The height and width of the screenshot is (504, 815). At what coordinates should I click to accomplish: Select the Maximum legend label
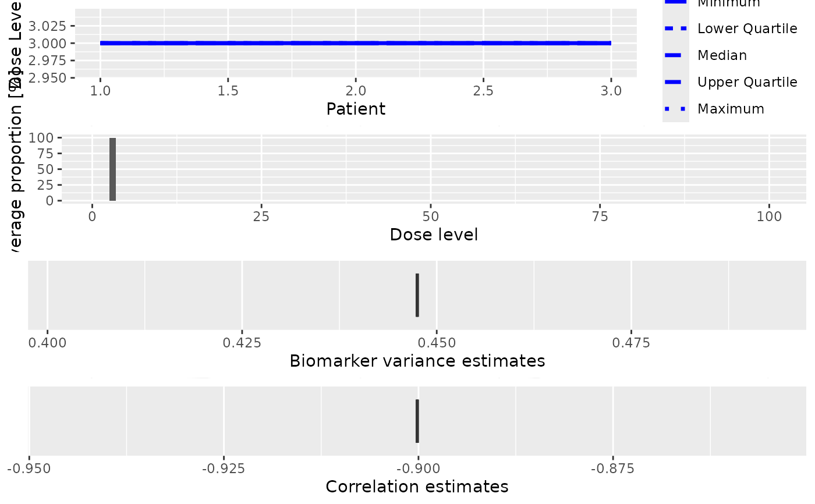pyautogui.click(x=731, y=109)
